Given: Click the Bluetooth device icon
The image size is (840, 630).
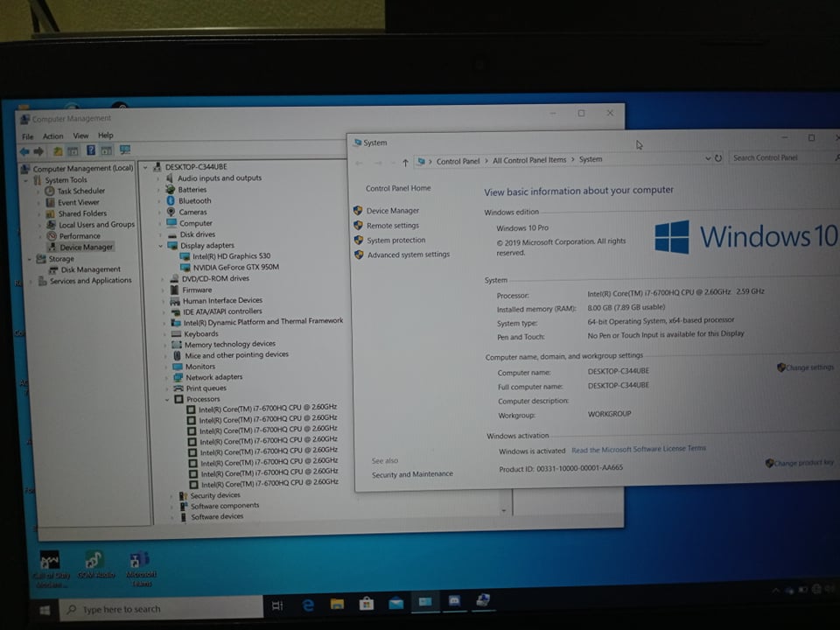Looking at the screenshot, I should click(x=171, y=201).
